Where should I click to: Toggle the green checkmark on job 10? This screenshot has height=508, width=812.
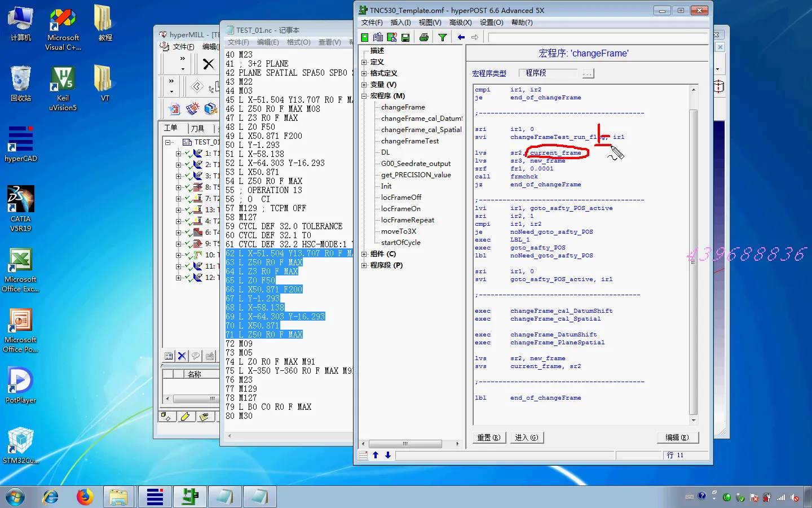pyautogui.click(x=188, y=255)
